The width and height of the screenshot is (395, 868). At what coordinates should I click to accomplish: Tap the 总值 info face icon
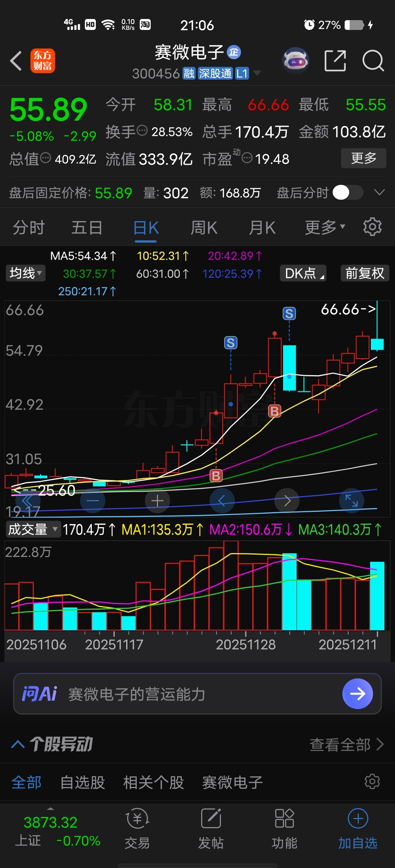point(45,158)
